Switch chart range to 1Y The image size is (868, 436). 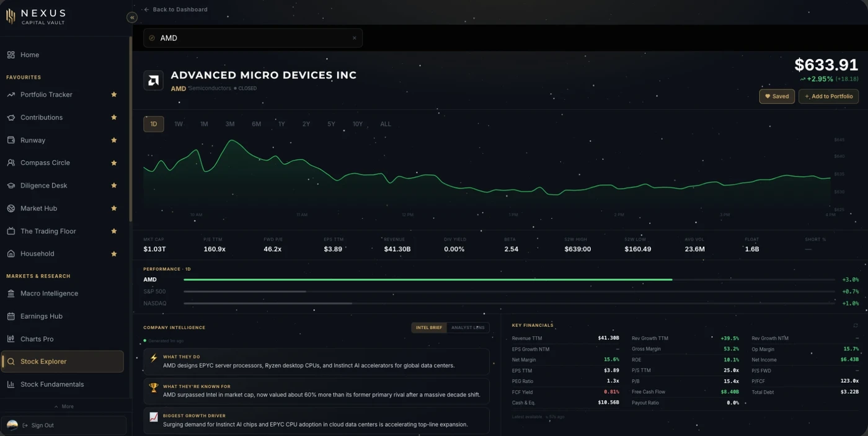pyautogui.click(x=281, y=124)
